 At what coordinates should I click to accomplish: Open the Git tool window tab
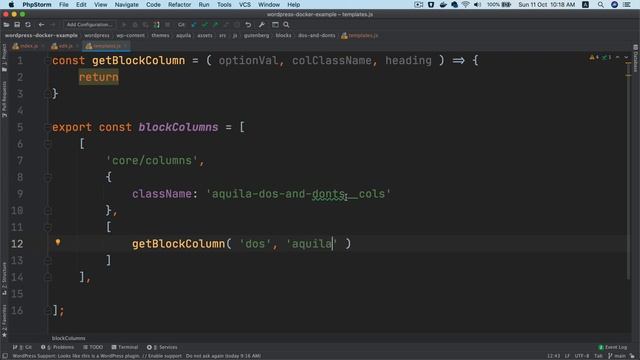click(22, 347)
